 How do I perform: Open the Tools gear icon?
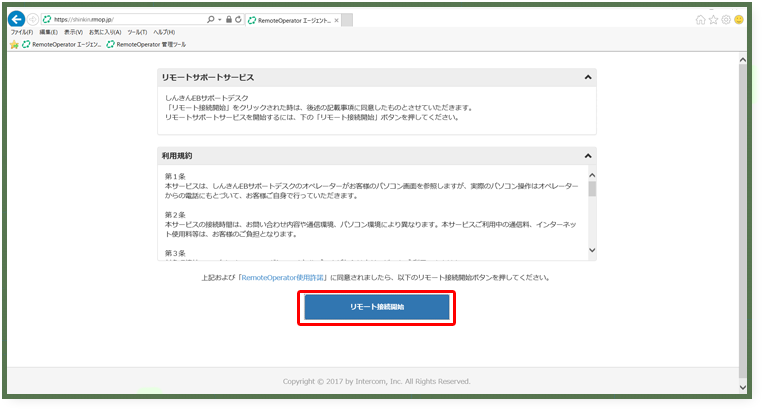727,19
